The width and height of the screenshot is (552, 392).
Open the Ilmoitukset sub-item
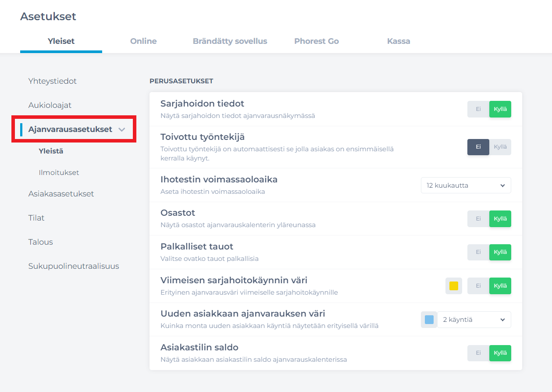pos(59,173)
